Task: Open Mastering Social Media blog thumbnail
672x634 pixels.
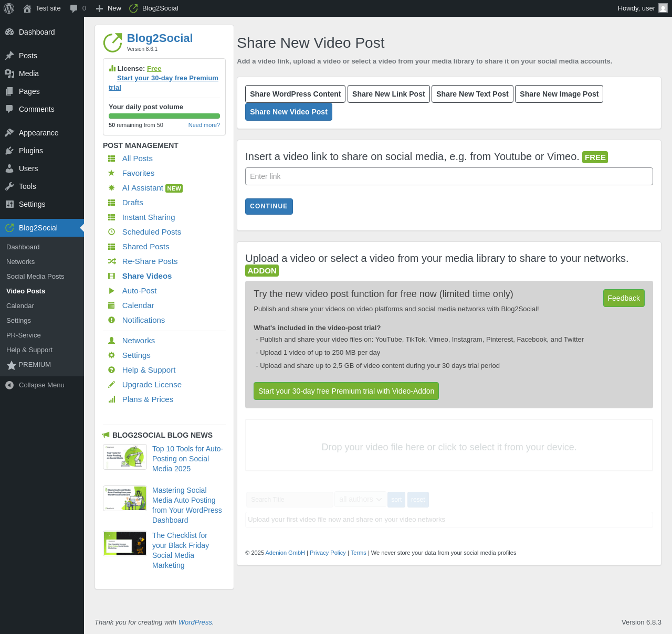Action: click(x=125, y=498)
